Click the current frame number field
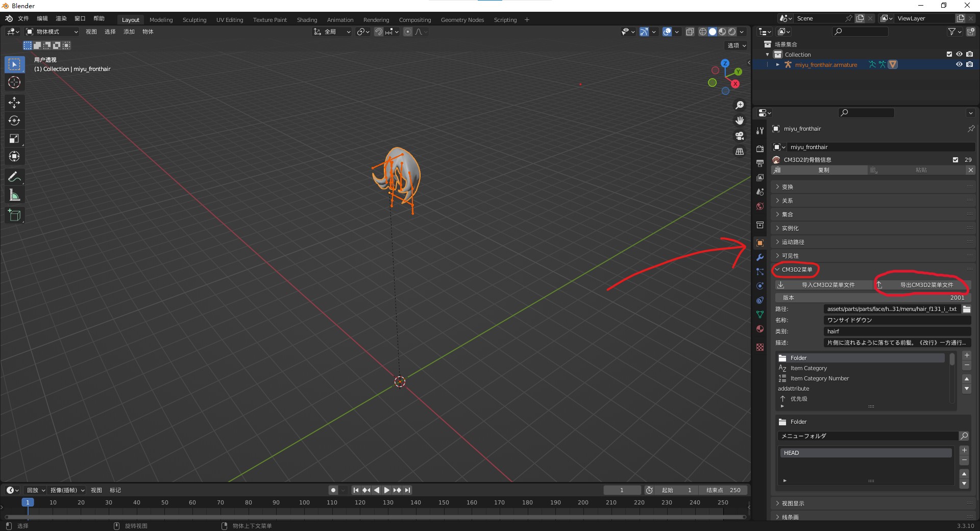 point(622,490)
